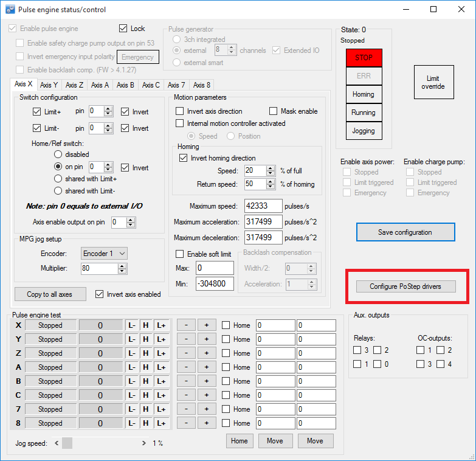This screenshot has height=461, width=476.
Task: Enable the Mask enable checkbox
Action: pos(273,111)
